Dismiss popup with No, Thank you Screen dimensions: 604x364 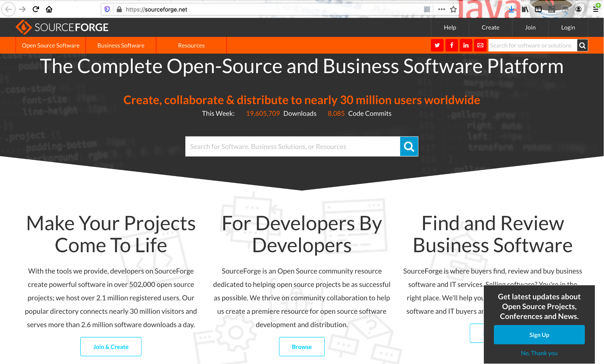coord(539,353)
